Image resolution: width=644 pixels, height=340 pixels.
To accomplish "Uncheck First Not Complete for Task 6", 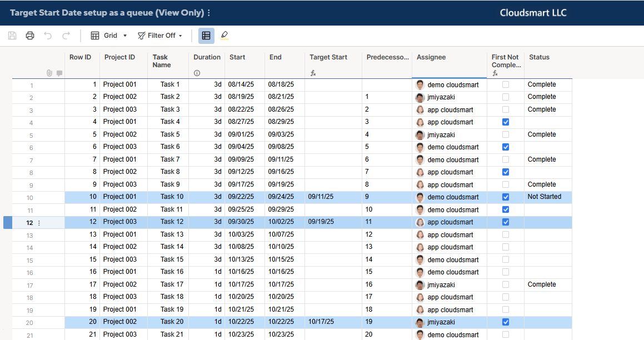I will pos(506,147).
